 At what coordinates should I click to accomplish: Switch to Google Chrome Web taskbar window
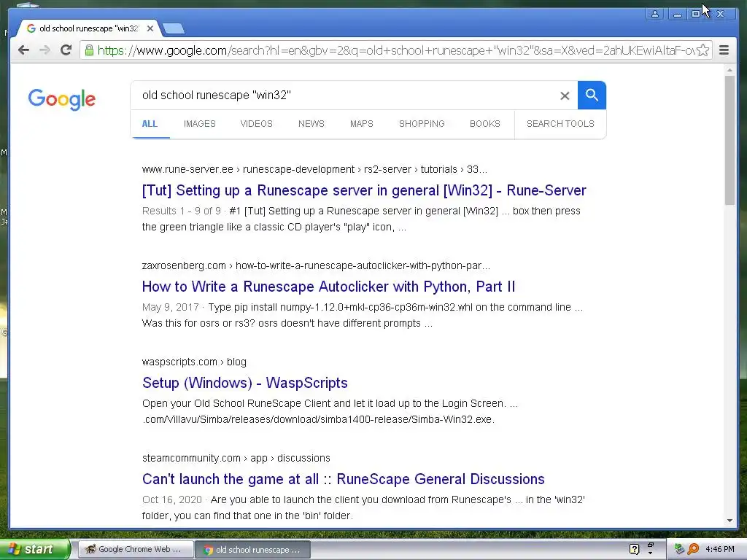(135, 550)
